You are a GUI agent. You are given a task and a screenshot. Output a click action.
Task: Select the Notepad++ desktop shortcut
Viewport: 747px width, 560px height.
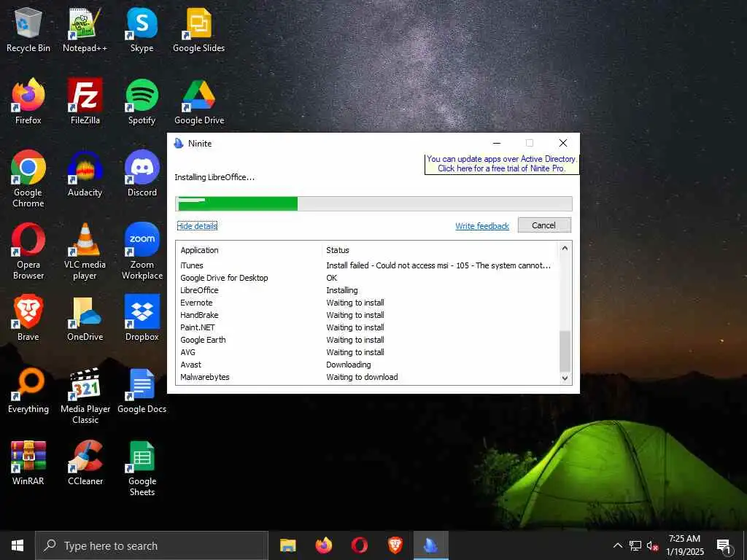click(85, 30)
